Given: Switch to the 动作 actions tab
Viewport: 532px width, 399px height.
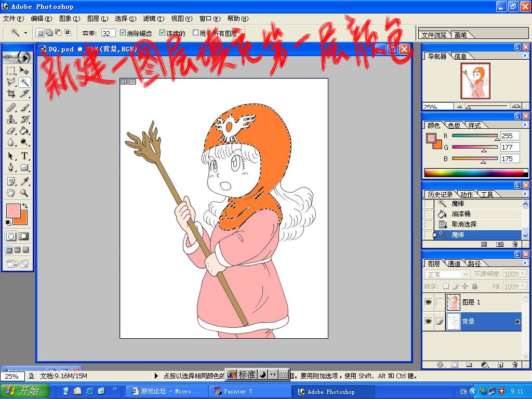Looking at the screenshot, I should (467, 194).
